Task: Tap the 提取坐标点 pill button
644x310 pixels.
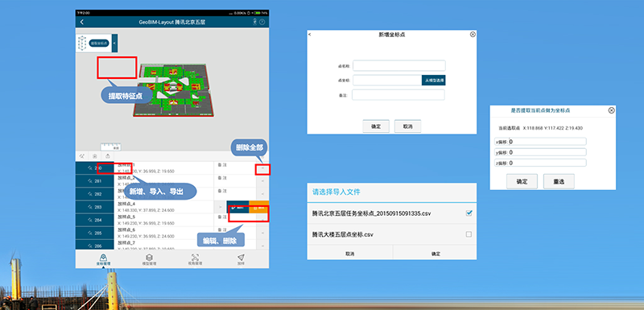Action: (x=99, y=43)
